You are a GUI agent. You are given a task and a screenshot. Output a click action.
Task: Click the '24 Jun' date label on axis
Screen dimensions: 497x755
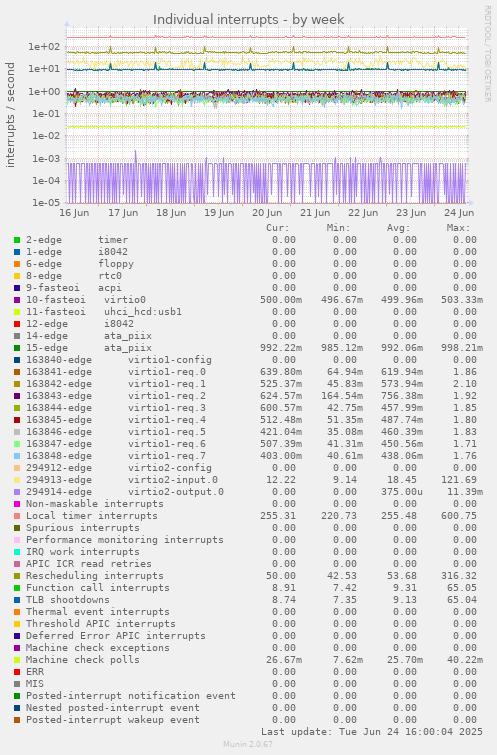[x=459, y=213]
